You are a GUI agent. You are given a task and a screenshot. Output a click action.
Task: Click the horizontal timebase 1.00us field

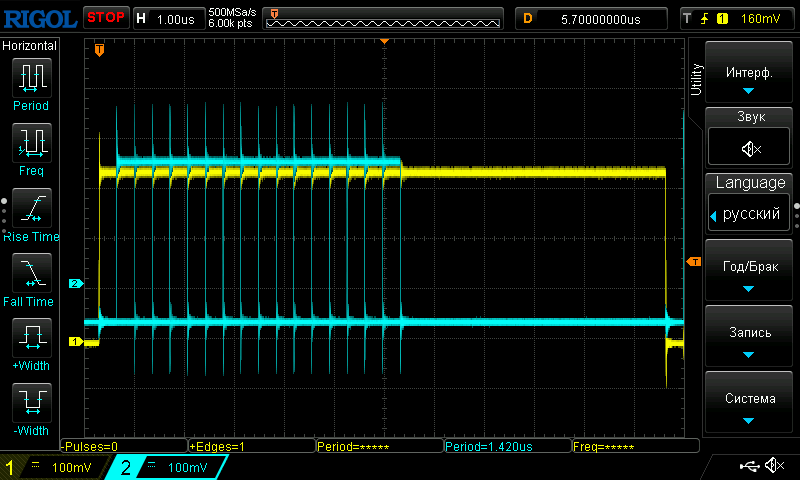pyautogui.click(x=176, y=18)
